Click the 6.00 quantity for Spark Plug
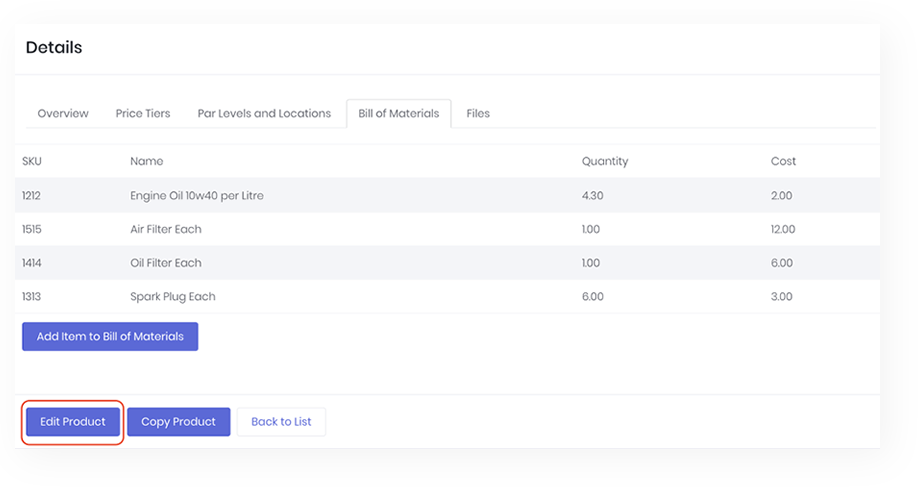918x487 pixels. 592,297
